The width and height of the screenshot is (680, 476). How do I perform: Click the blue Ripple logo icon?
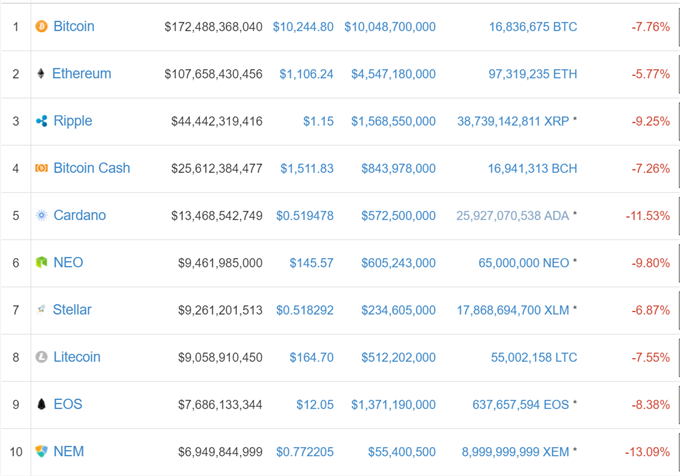coord(41,121)
